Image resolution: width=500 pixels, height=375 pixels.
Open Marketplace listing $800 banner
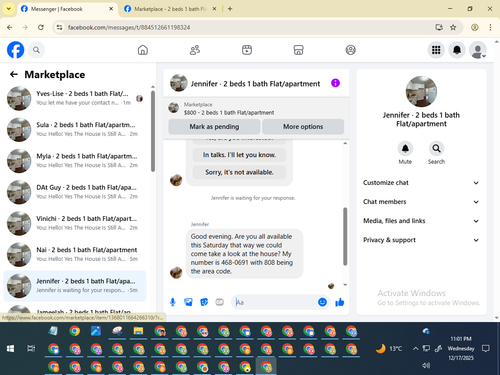coord(256,108)
